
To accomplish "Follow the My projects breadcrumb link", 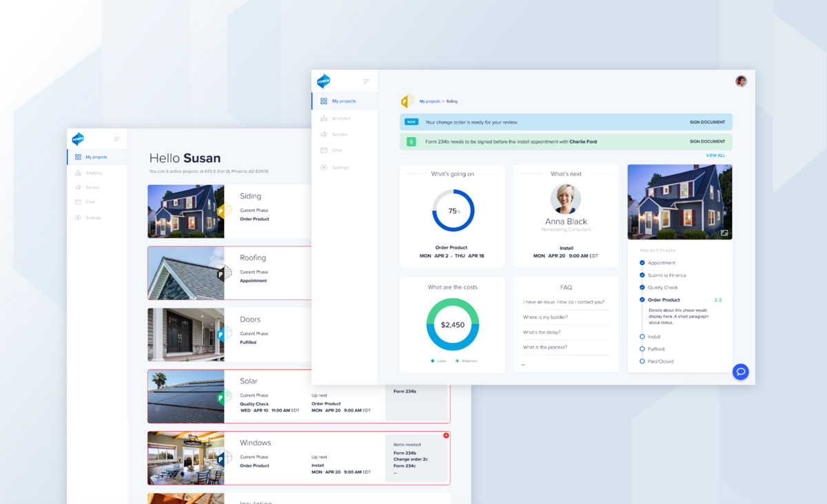I will [x=429, y=101].
